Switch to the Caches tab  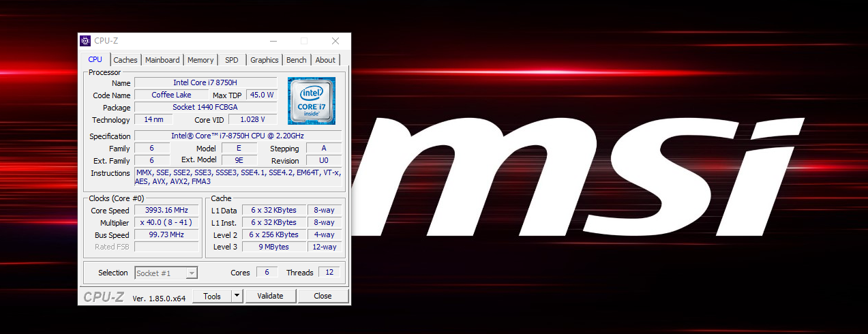[x=125, y=60]
